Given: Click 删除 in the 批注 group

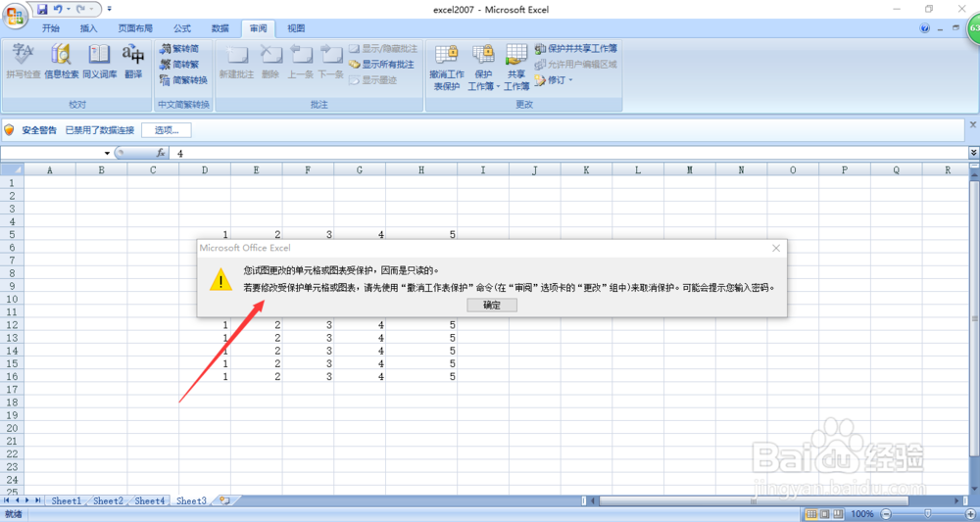Looking at the screenshot, I should click(x=270, y=61).
